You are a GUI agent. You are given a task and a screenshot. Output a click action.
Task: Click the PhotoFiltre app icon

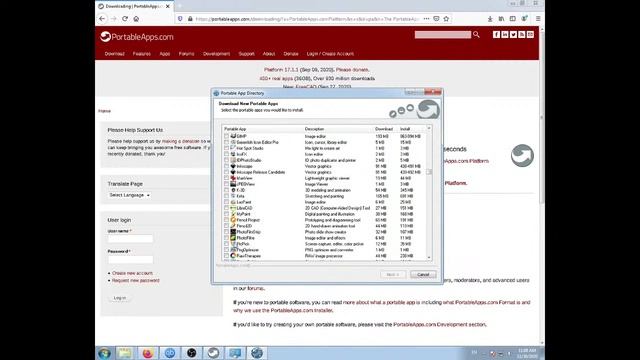[x=233, y=238]
